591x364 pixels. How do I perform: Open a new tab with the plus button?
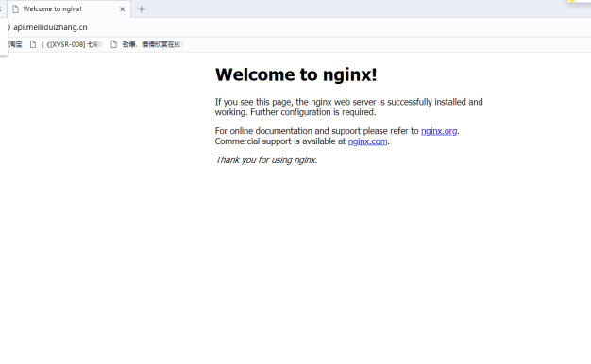coord(142,9)
